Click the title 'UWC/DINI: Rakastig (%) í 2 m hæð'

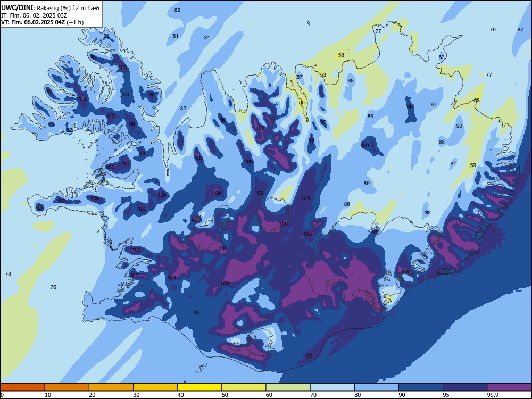coord(50,8)
